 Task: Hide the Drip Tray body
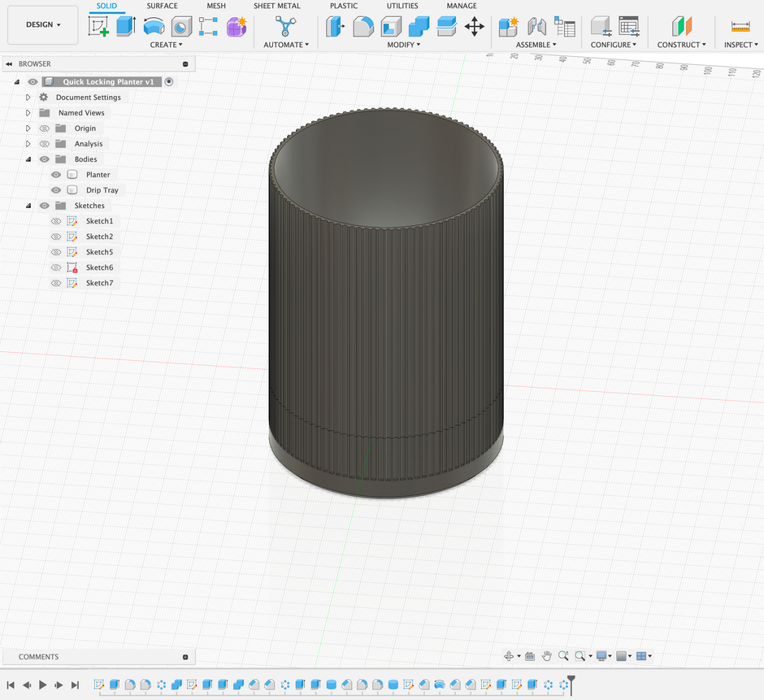pos(55,190)
